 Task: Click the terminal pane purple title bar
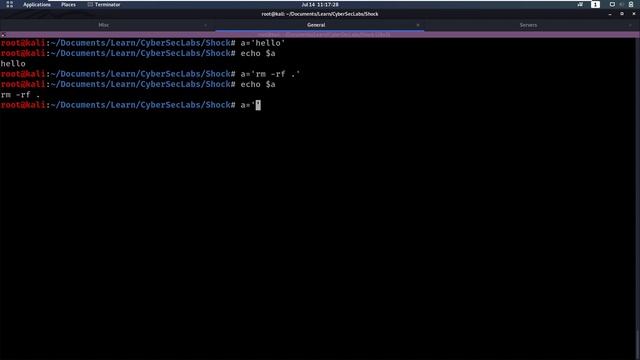coord(320,35)
